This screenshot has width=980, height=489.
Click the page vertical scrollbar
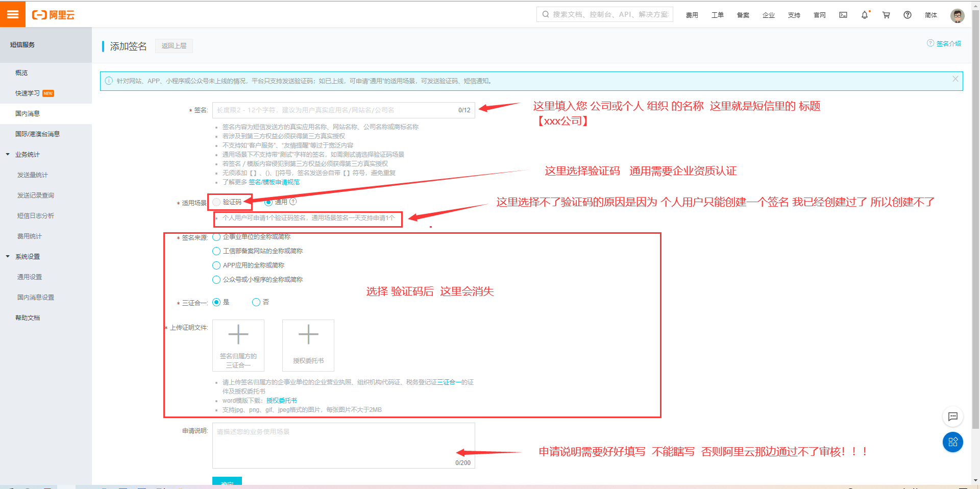pyautogui.click(x=975, y=219)
